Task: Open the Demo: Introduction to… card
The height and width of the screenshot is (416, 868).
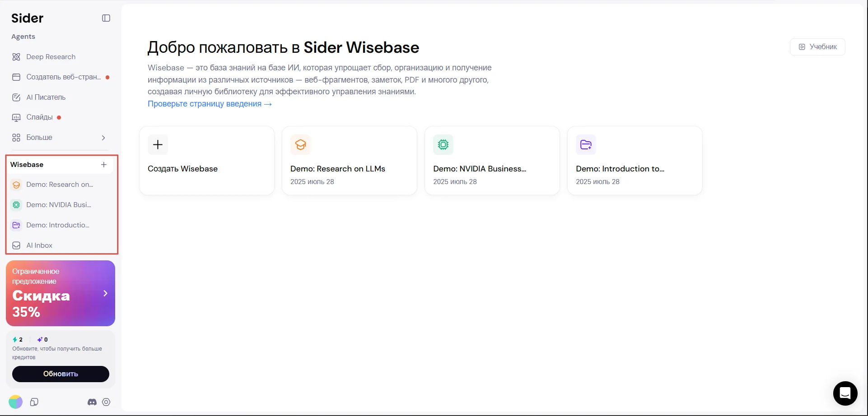Action: click(x=635, y=161)
